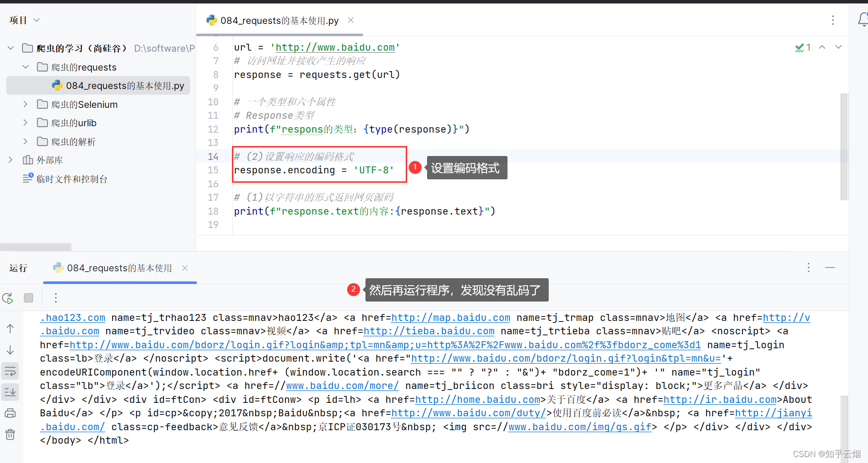Click the scroll-up arrow in Run console
Viewport: 868px width, 463px height.
pyautogui.click(x=10, y=328)
